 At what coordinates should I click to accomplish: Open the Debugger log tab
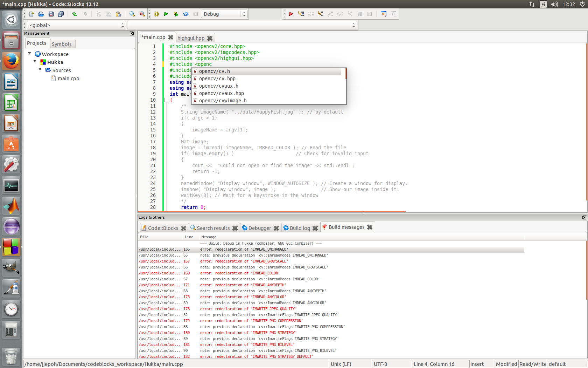(259, 228)
